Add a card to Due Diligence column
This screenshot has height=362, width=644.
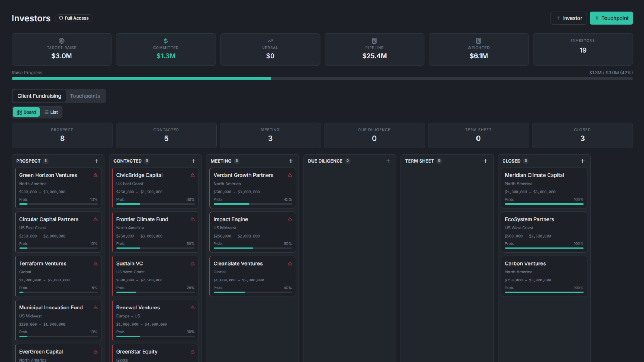pyautogui.click(x=388, y=161)
